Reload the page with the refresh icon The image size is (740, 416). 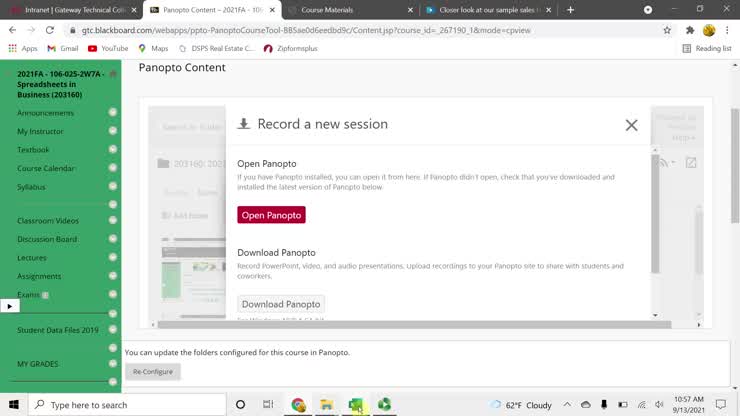click(49, 30)
